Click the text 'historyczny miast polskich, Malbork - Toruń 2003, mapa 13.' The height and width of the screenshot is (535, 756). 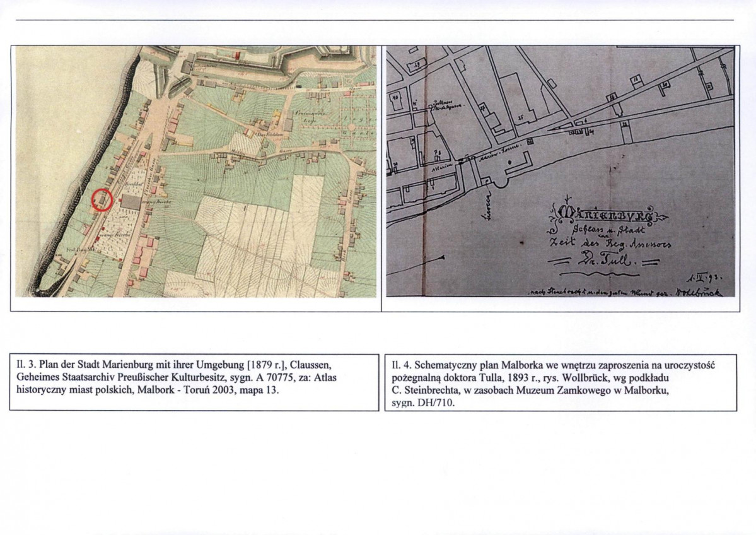148,390
